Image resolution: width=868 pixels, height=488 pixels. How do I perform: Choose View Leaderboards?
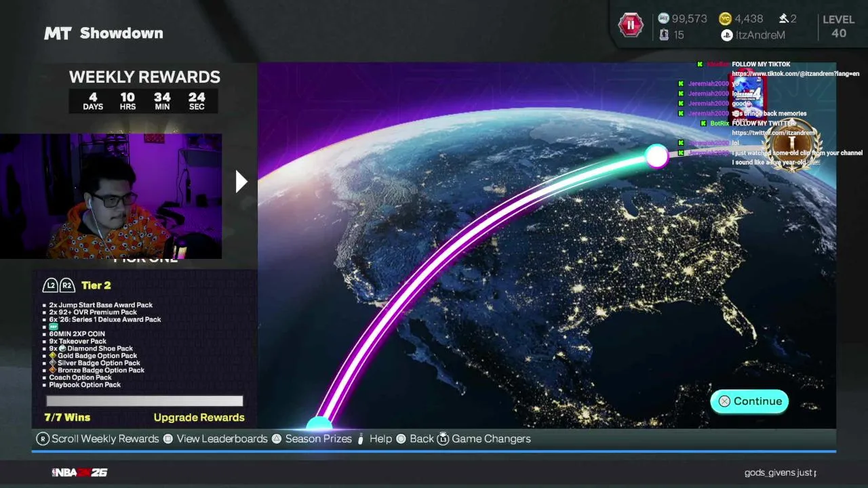(222, 439)
